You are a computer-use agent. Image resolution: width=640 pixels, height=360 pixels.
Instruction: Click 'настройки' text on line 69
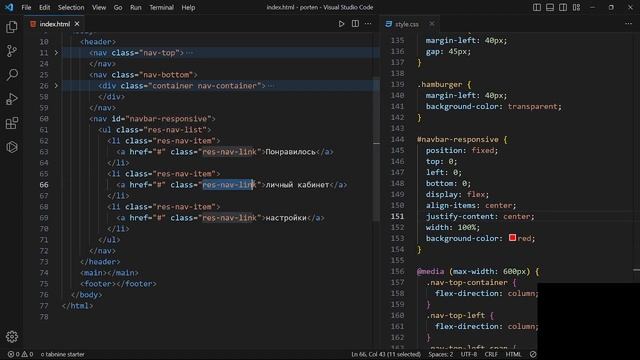tap(286, 218)
